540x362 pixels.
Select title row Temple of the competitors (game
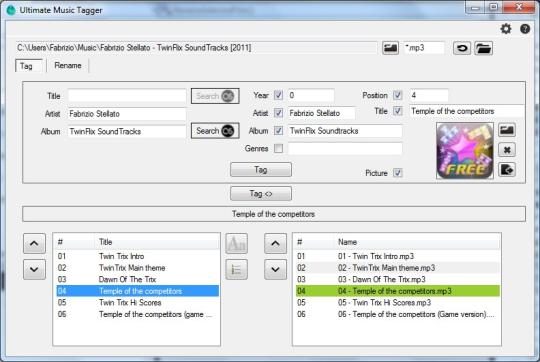pos(137,314)
